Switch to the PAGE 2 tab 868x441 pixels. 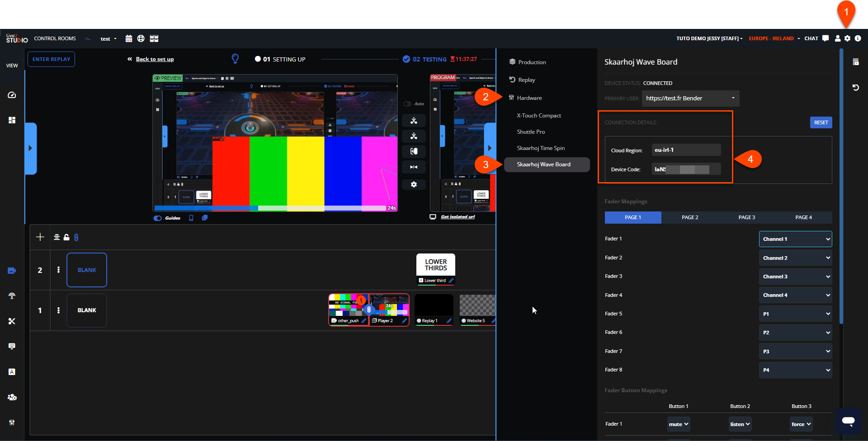[690, 217]
